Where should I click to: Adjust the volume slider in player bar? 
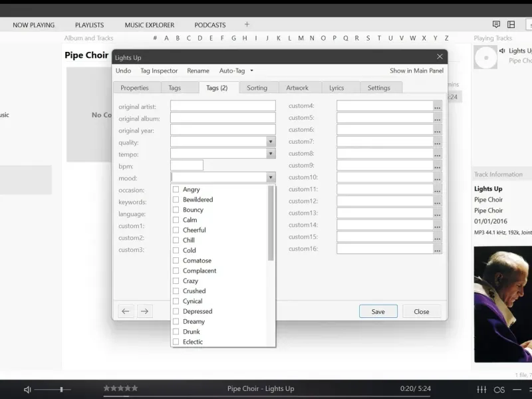pos(53,390)
